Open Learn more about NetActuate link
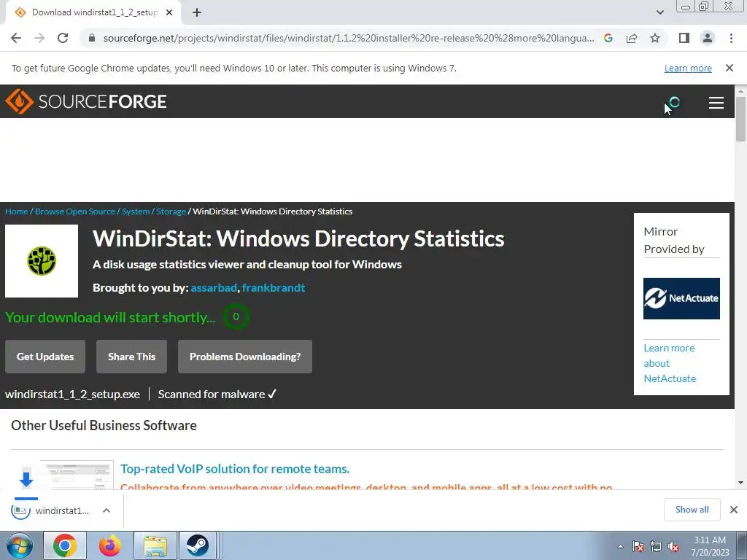Screen dimensions: 747x560 [x=670, y=363]
